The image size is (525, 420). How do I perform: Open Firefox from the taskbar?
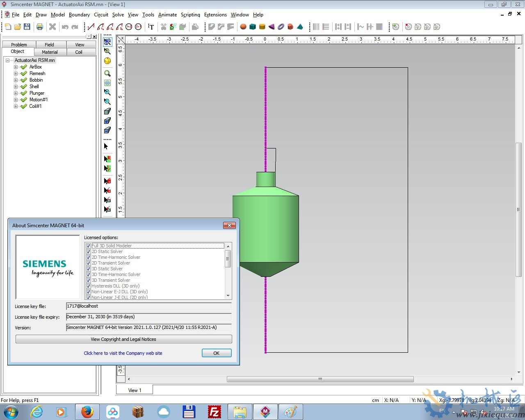coord(87,412)
